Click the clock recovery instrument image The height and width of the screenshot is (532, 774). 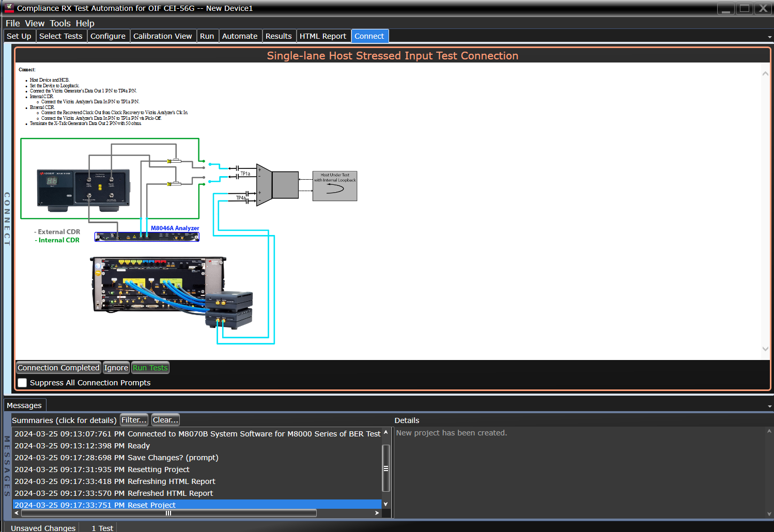pos(83,190)
